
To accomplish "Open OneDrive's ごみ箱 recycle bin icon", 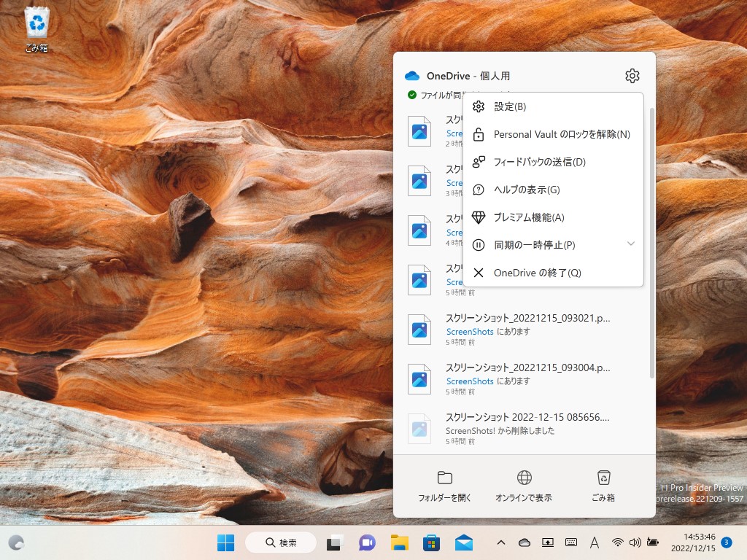I will click(604, 478).
